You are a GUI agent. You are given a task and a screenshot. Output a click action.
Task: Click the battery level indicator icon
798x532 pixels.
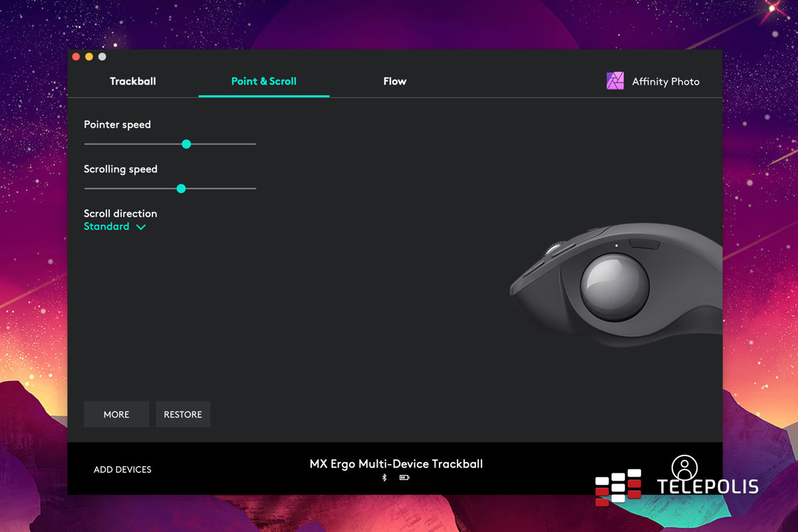[x=404, y=477]
